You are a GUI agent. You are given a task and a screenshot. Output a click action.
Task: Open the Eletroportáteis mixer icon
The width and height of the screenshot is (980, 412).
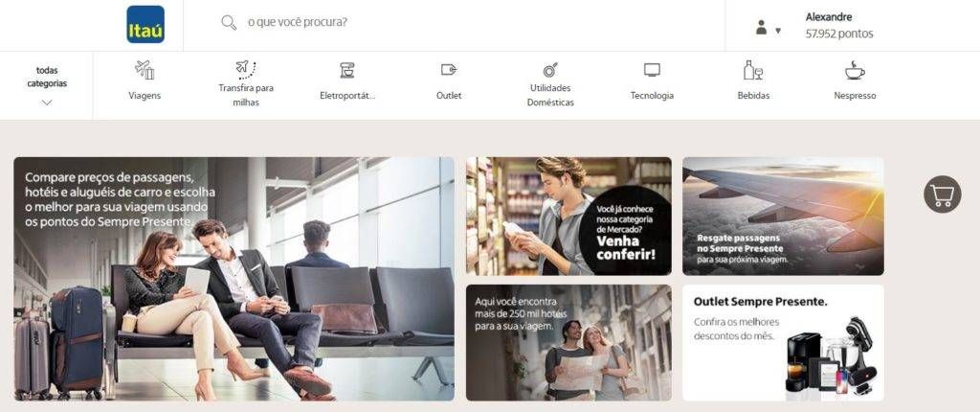pyautogui.click(x=347, y=70)
